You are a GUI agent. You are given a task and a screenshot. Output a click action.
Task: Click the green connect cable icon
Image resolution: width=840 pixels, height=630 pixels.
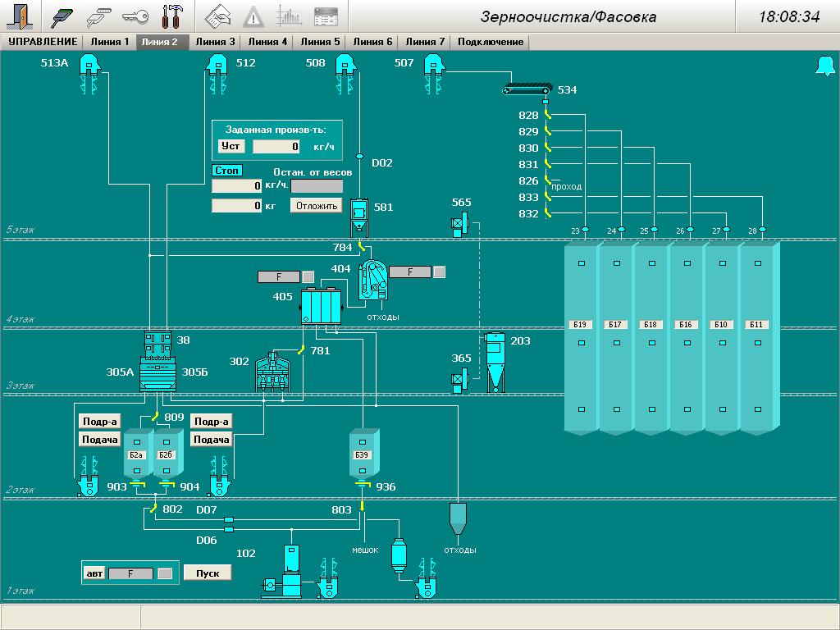pos(62,16)
